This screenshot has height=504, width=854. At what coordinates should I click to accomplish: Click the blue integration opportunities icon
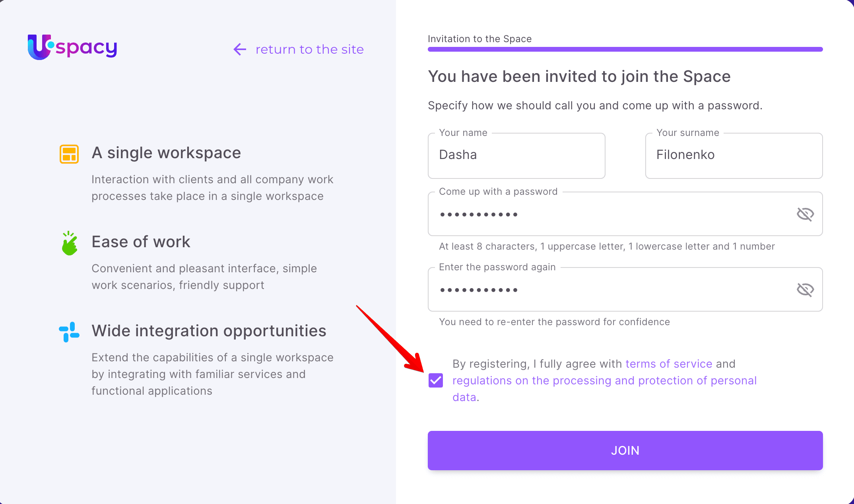click(69, 332)
